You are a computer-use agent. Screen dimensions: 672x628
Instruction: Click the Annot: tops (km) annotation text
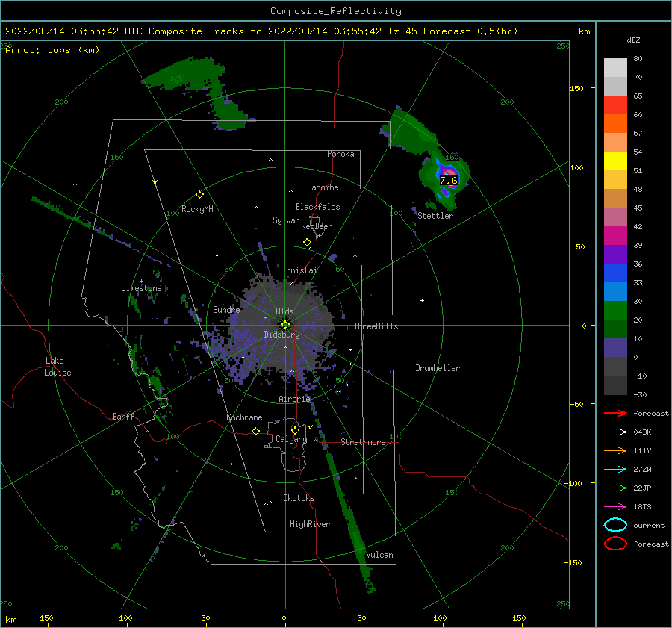(52, 50)
